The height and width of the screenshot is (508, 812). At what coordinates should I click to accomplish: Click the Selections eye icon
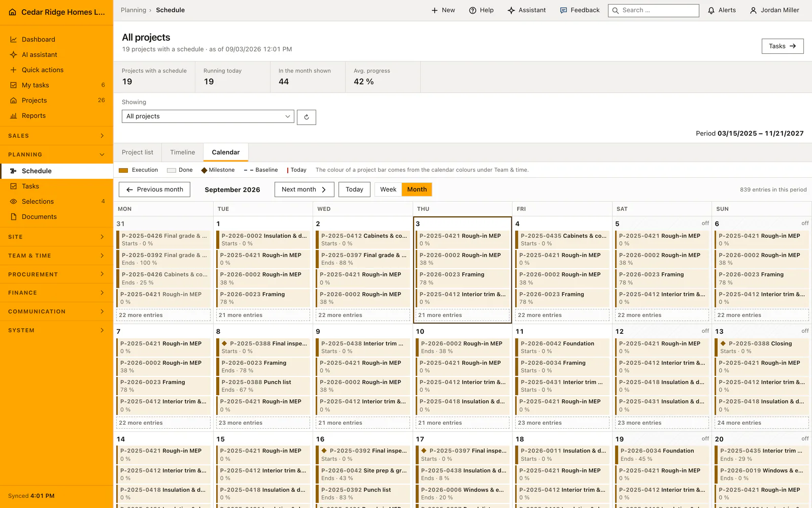click(14, 202)
